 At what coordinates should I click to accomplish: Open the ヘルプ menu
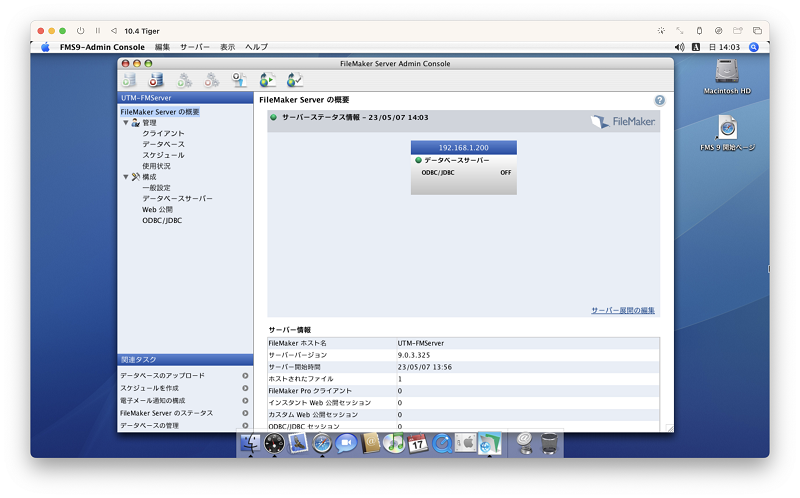(x=256, y=47)
